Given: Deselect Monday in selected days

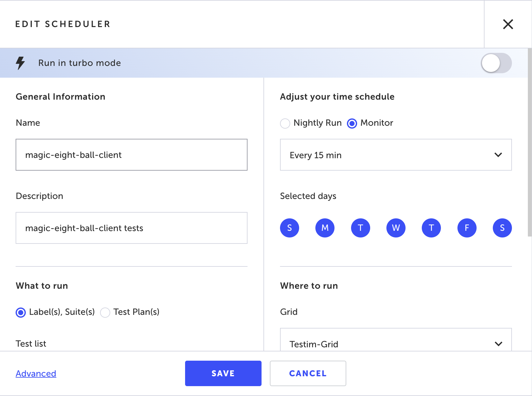Looking at the screenshot, I should 325,228.
